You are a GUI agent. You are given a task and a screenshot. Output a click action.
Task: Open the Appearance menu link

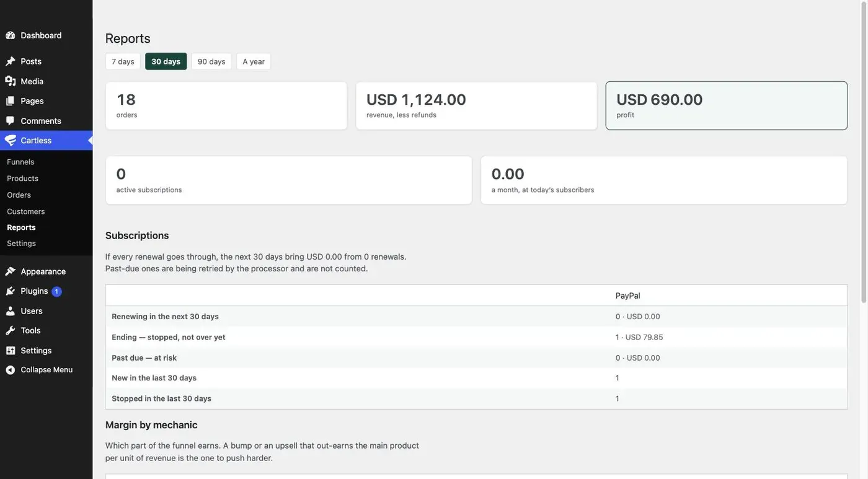43,271
